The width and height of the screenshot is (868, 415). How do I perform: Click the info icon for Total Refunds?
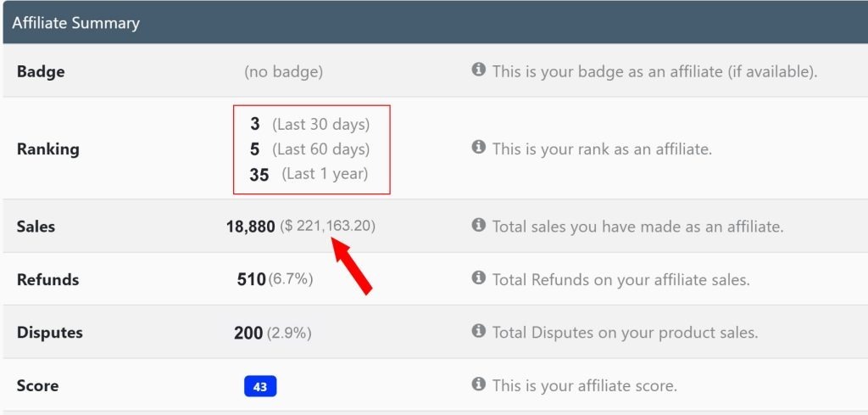pyautogui.click(x=478, y=278)
